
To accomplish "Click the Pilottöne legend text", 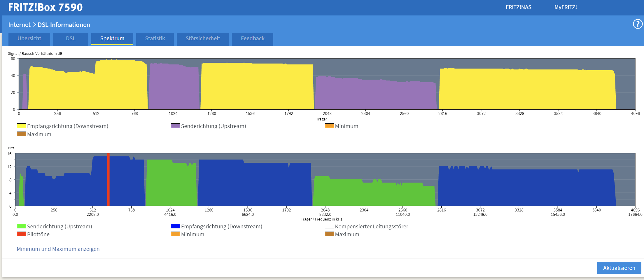I will (x=38, y=234).
